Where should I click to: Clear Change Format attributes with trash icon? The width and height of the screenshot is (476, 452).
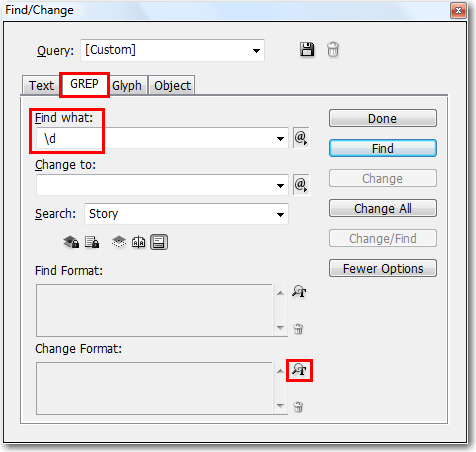[298, 407]
